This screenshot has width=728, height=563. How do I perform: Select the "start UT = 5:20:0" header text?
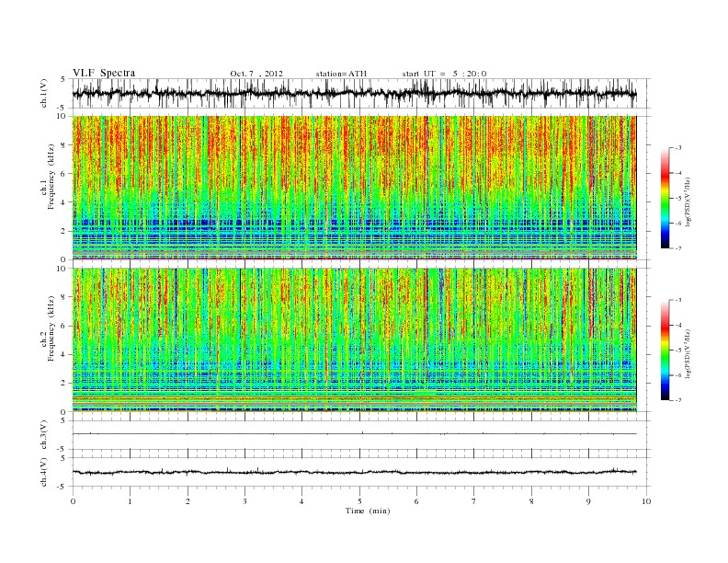tap(444, 74)
